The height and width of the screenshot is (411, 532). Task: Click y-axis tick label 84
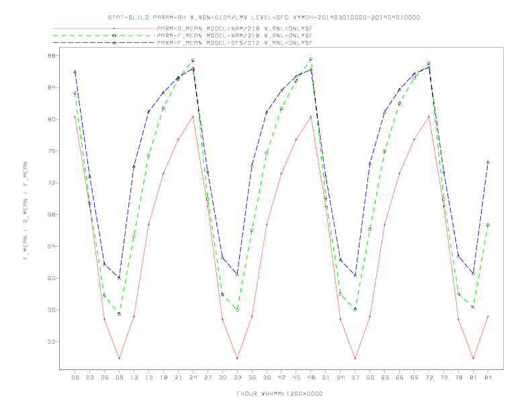51,87
